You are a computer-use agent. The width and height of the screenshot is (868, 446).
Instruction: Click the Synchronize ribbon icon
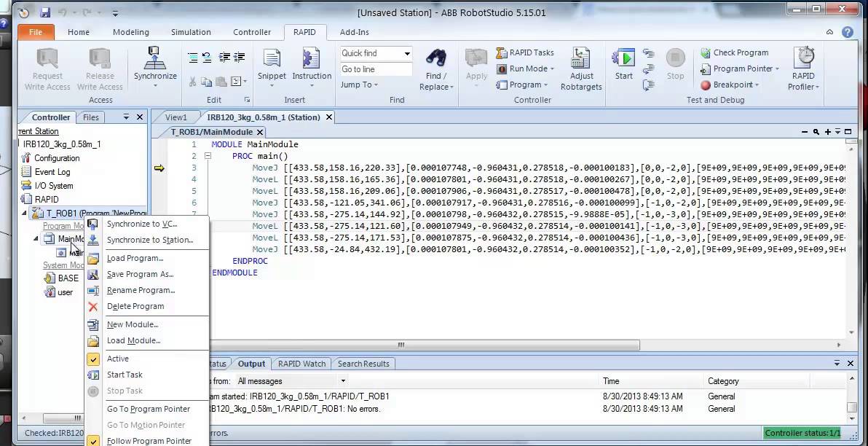[x=155, y=58]
